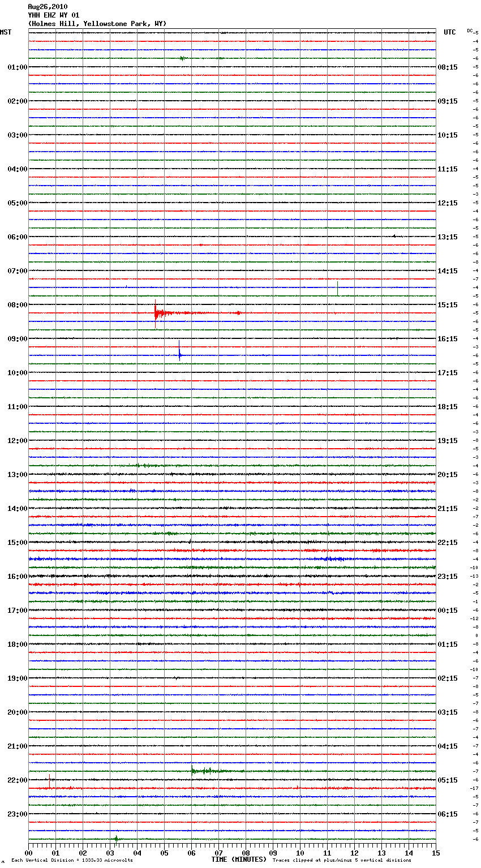The image size is (481, 868).
Task: Click the 15:15 UTC time label
Action: (448, 305)
